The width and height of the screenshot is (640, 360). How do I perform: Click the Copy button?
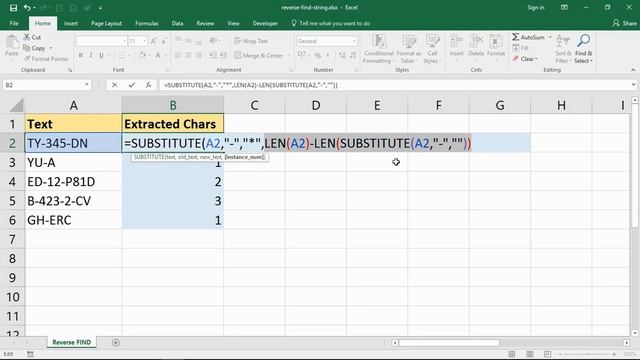pyautogui.click(x=34, y=48)
